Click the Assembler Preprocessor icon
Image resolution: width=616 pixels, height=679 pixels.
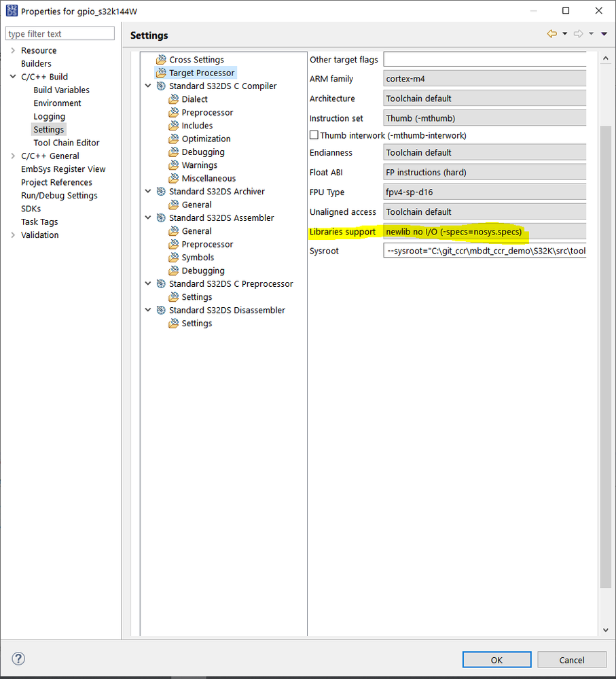tap(173, 244)
